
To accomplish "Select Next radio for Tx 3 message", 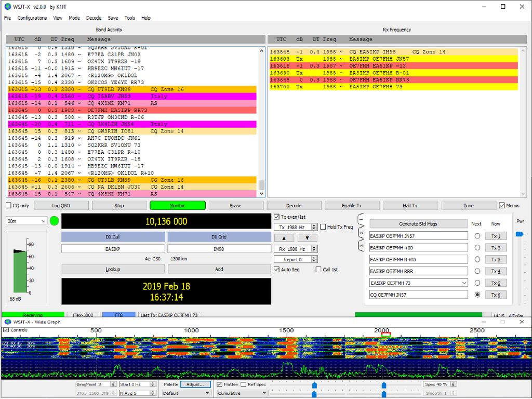I will coord(477,260).
